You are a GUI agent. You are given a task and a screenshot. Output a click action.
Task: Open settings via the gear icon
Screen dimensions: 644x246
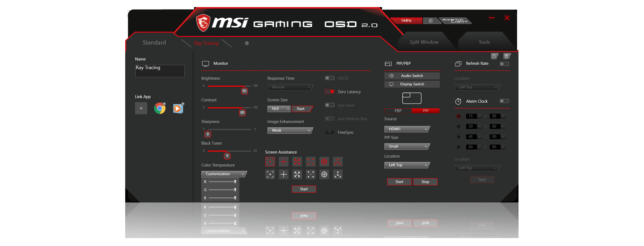point(431,21)
